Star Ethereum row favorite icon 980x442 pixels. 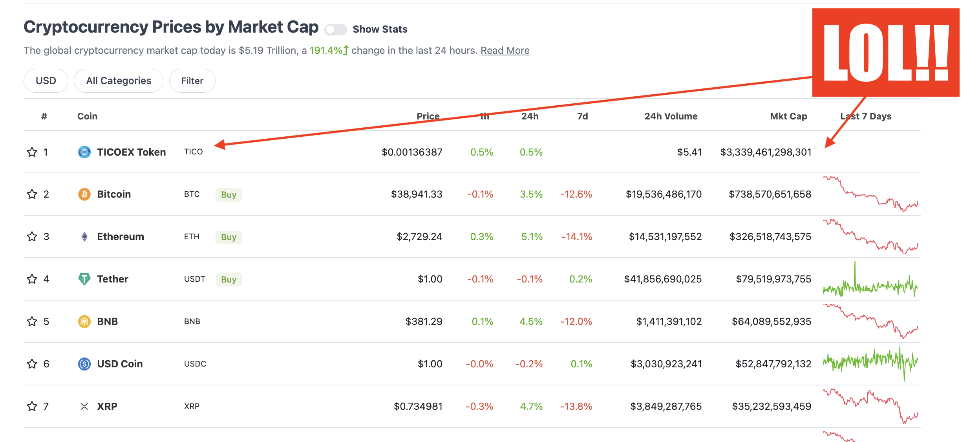(x=32, y=237)
